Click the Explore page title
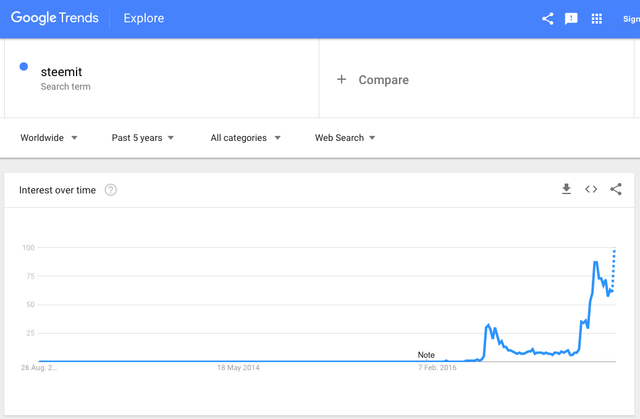 click(144, 18)
